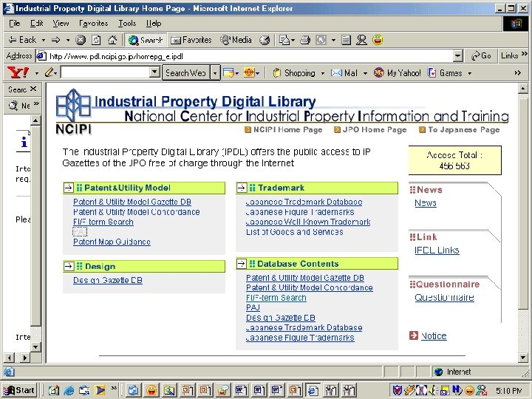Click the blue info icon in side pane
532x399 pixels.
click(24, 141)
